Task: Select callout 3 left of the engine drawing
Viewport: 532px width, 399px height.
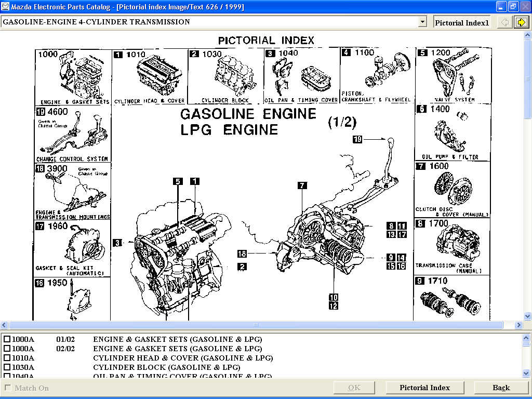Action: (x=117, y=243)
